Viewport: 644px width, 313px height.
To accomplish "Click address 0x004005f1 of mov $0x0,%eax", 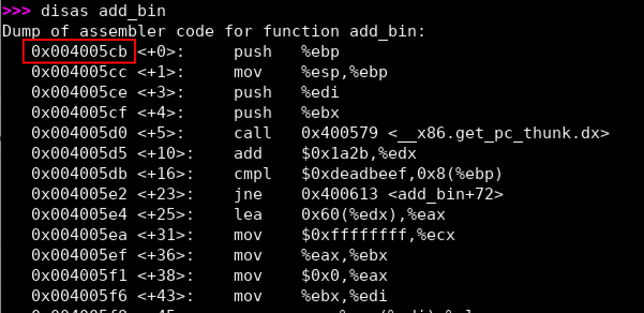I will [79, 275].
